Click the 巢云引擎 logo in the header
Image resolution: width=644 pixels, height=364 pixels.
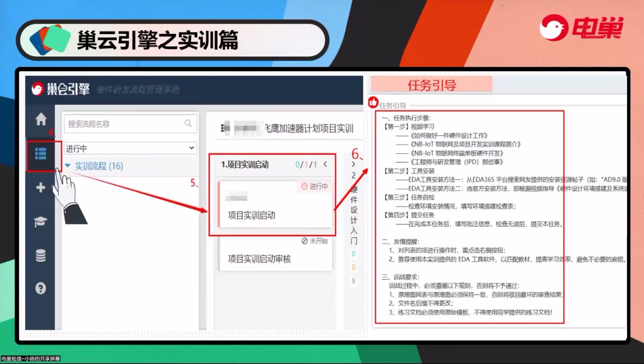(60, 89)
